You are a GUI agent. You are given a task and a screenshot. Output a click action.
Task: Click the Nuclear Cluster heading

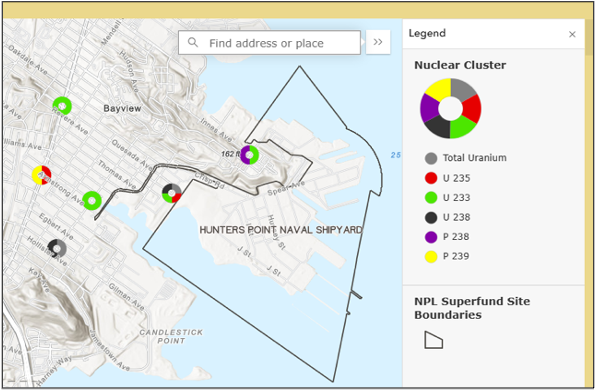(460, 65)
